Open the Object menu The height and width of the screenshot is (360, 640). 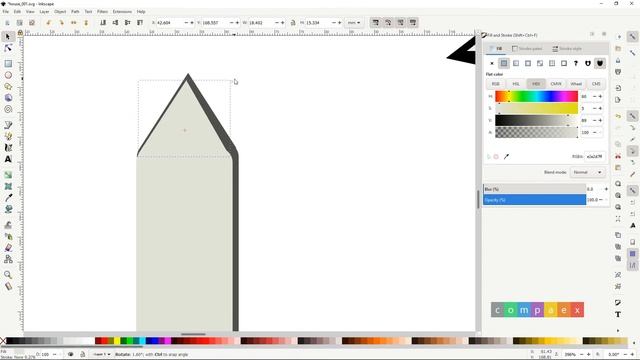pos(60,11)
